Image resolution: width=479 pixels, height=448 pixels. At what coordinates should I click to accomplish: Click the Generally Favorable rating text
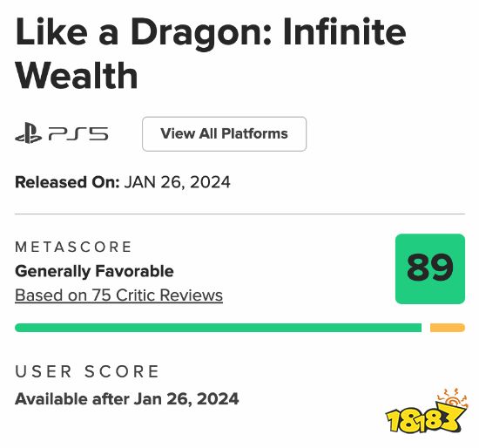94,271
